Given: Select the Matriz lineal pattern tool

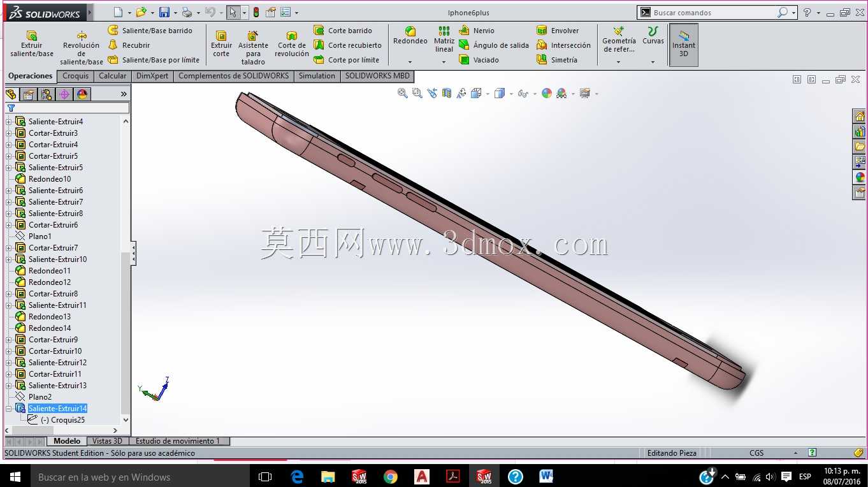Looking at the screenshot, I should point(444,40).
